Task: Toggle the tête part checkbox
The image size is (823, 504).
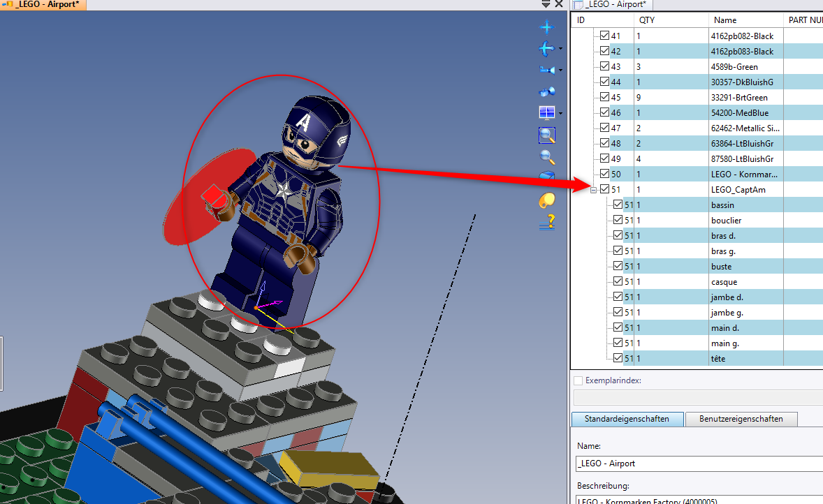Action: [x=618, y=358]
